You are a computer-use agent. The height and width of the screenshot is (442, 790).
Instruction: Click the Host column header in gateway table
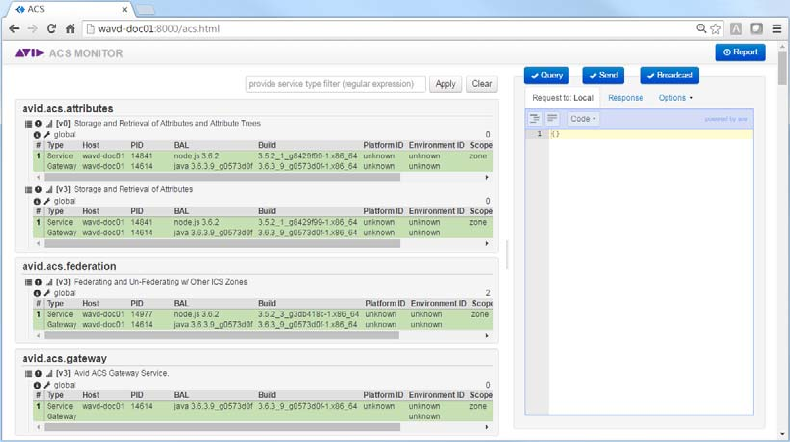pyautogui.click(x=91, y=395)
